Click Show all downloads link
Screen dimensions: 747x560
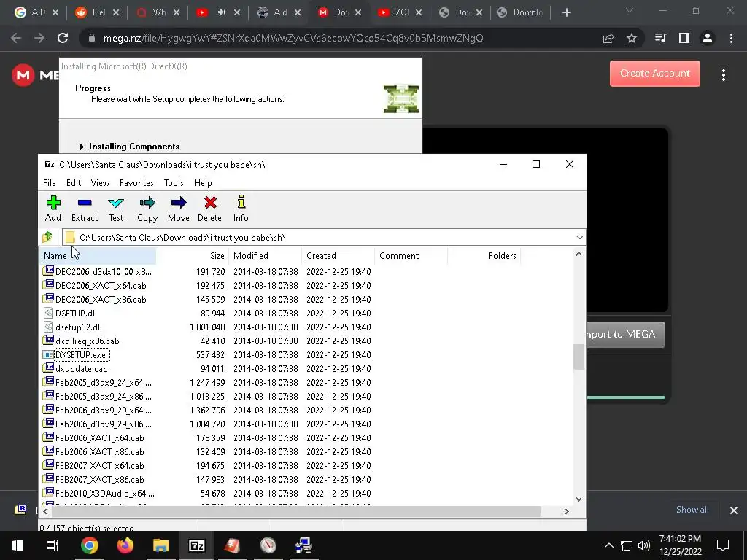tap(692, 510)
